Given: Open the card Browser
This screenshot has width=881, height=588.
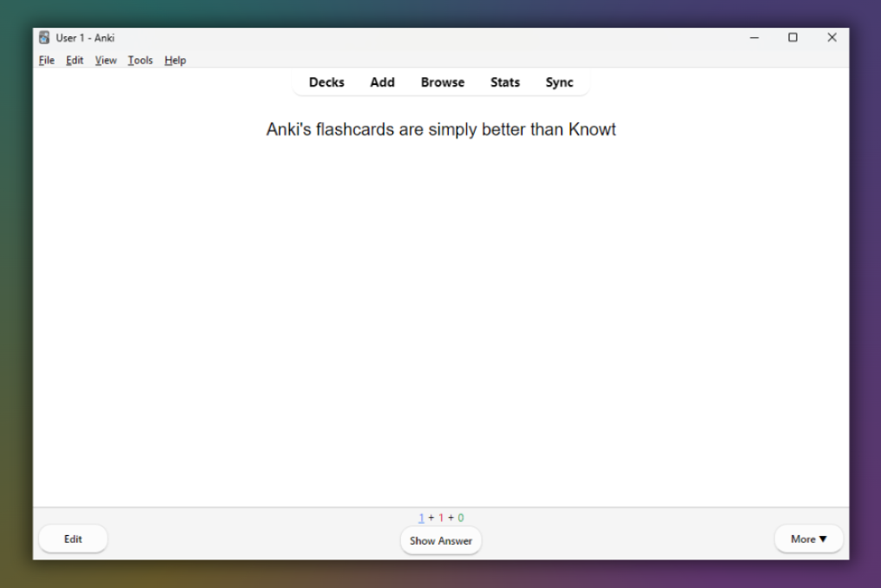Looking at the screenshot, I should [442, 82].
